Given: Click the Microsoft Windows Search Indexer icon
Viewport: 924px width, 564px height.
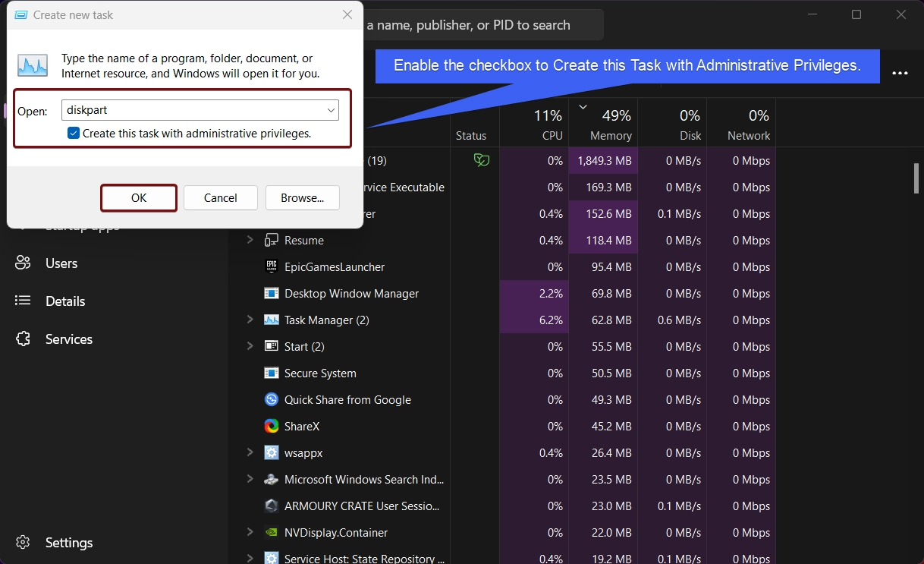Looking at the screenshot, I should pyautogui.click(x=272, y=480).
